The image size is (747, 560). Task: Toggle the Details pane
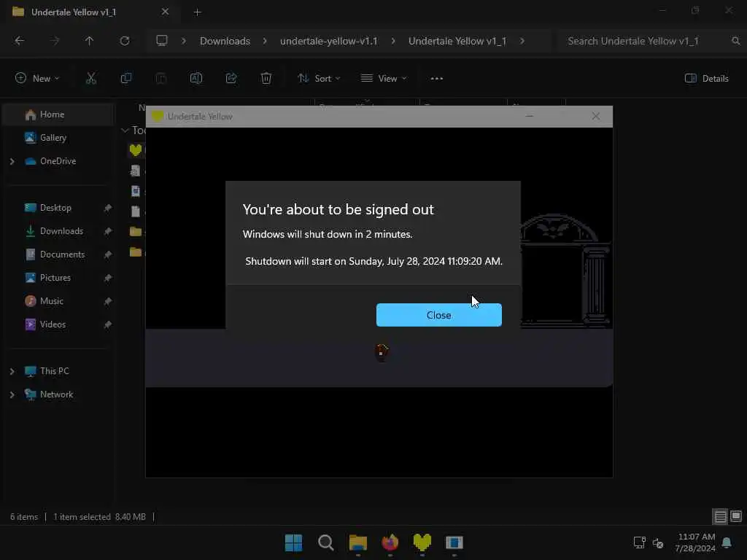click(706, 78)
